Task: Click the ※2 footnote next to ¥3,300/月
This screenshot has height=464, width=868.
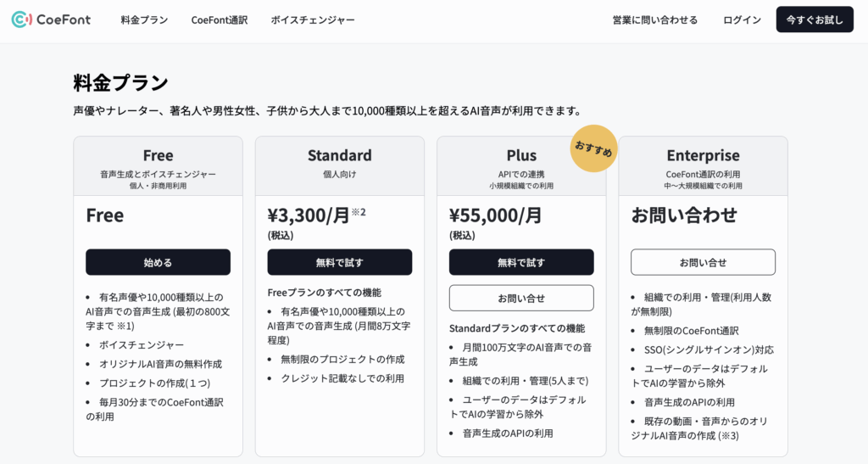Action: 359,211
